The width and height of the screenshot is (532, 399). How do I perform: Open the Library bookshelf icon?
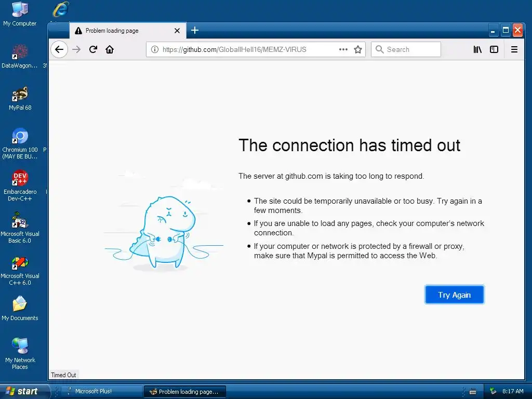click(x=477, y=49)
